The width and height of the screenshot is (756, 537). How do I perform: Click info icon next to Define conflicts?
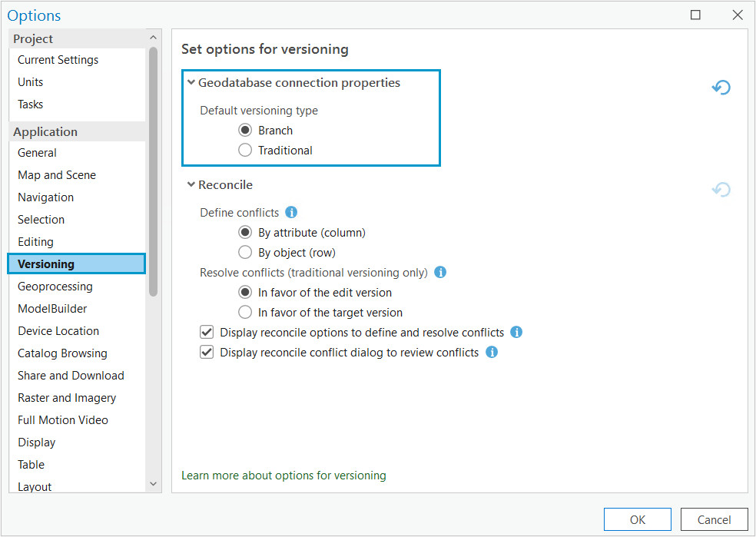pos(291,212)
